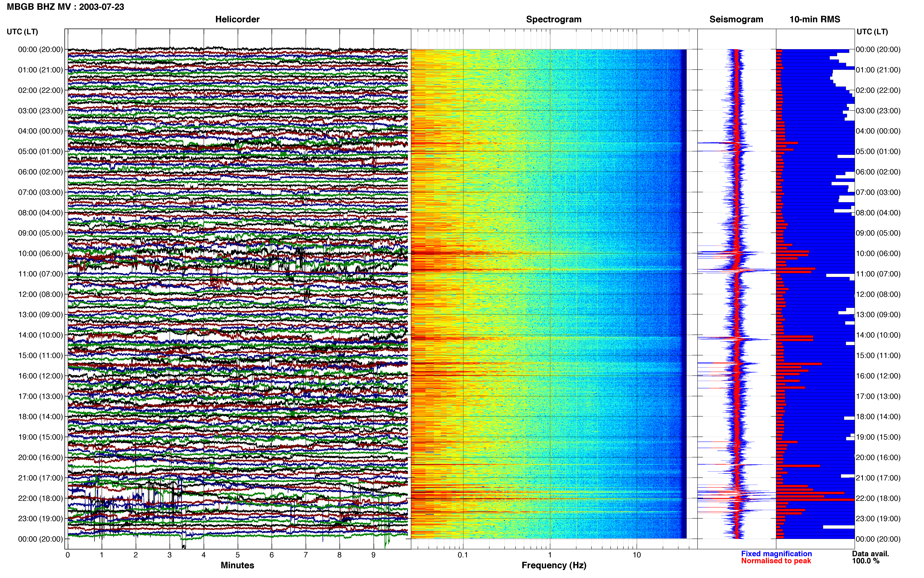924x578 pixels.
Task: Click the left time label '13:00 (09:00)'
Action: tap(41, 315)
